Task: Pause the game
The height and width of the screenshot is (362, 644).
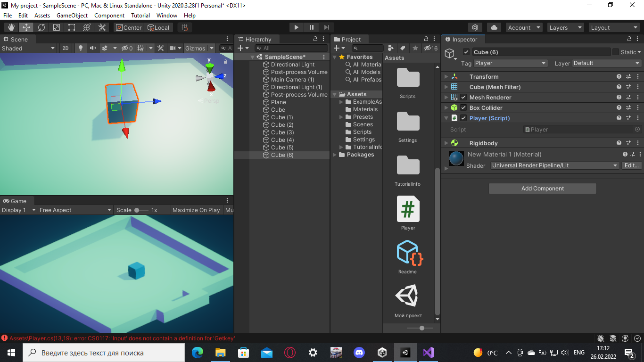Action: 311,27
